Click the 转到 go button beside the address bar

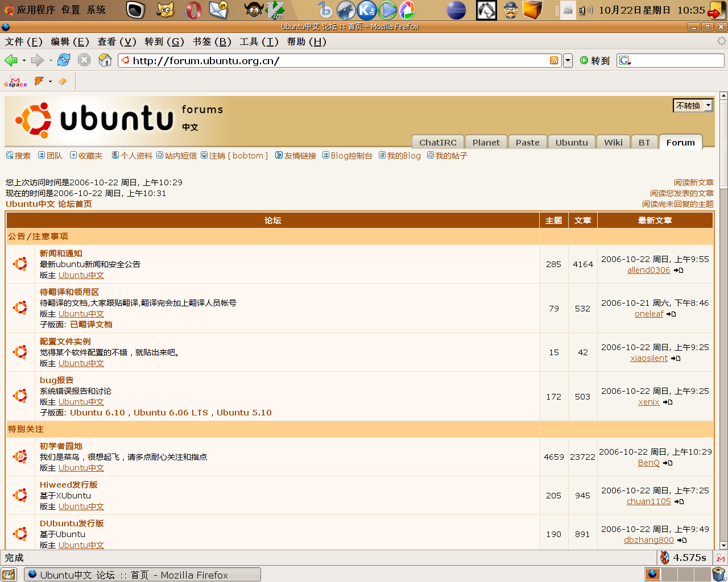click(595, 60)
